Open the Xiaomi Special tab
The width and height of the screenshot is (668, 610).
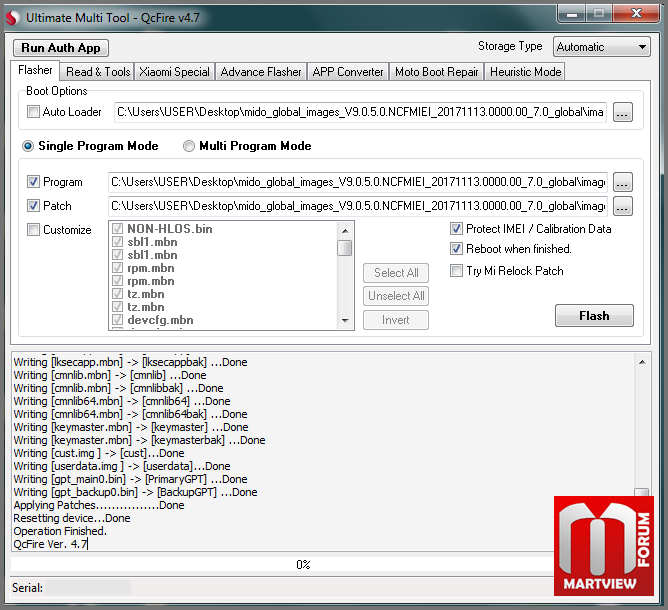point(175,72)
